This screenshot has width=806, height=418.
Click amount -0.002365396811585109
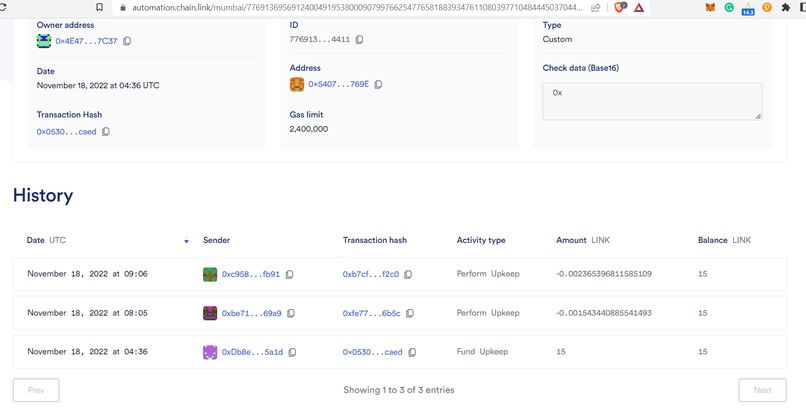pos(604,274)
